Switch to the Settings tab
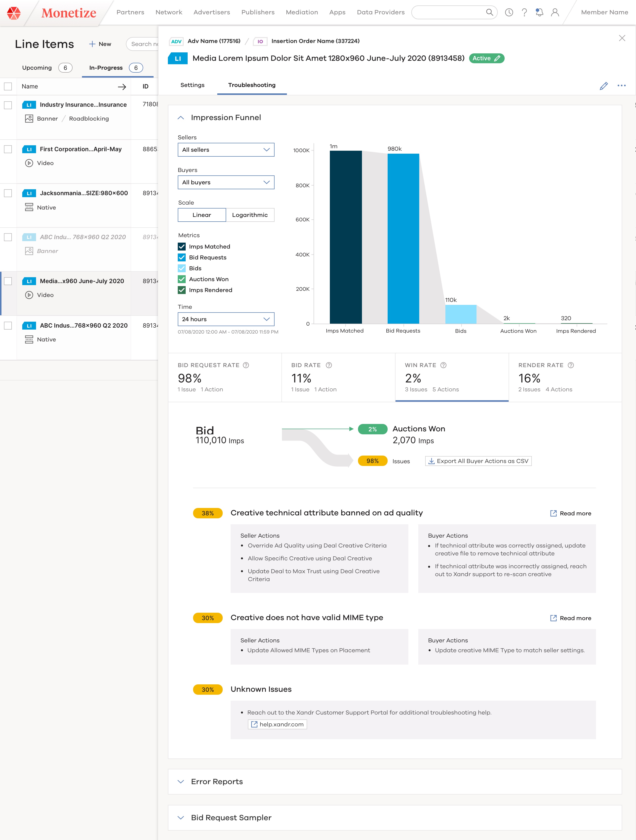 [x=192, y=85]
